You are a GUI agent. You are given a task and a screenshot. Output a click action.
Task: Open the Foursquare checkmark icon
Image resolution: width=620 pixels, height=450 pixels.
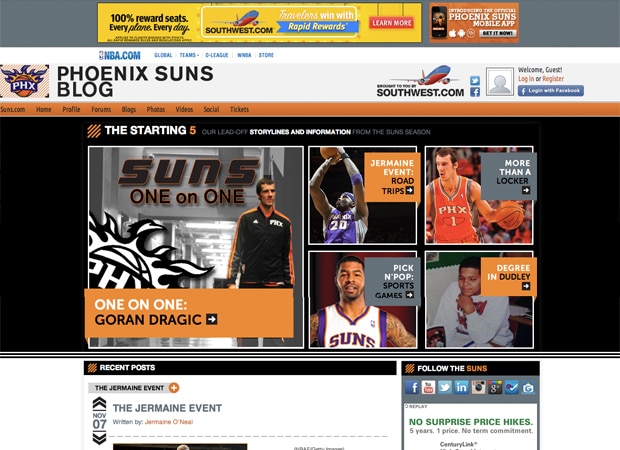[x=511, y=388]
